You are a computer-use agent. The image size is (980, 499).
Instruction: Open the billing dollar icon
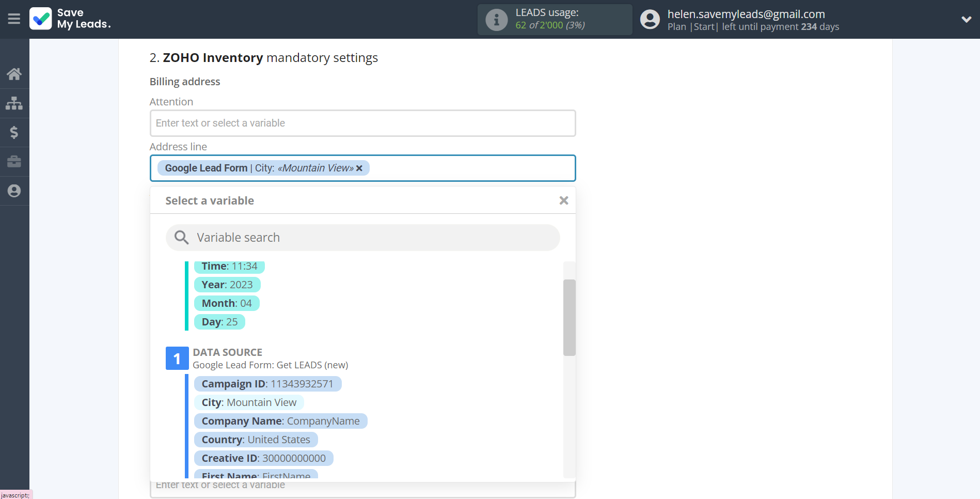coord(14,132)
